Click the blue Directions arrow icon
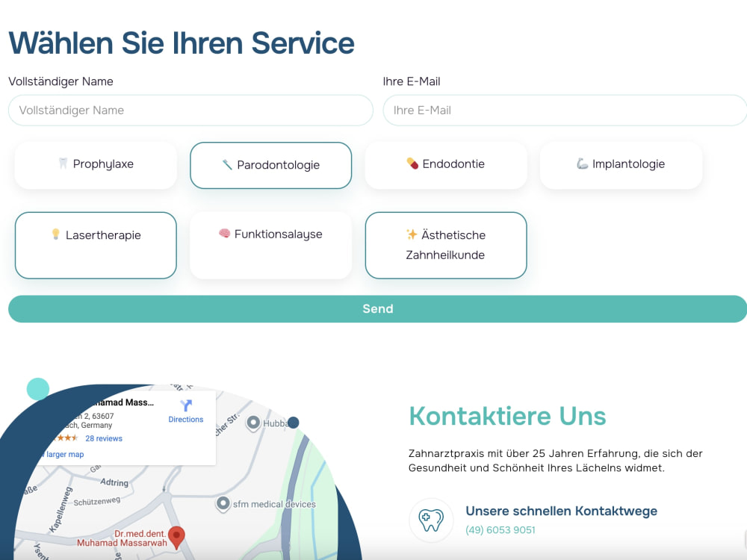The height and width of the screenshot is (560, 747). click(x=186, y=405)
